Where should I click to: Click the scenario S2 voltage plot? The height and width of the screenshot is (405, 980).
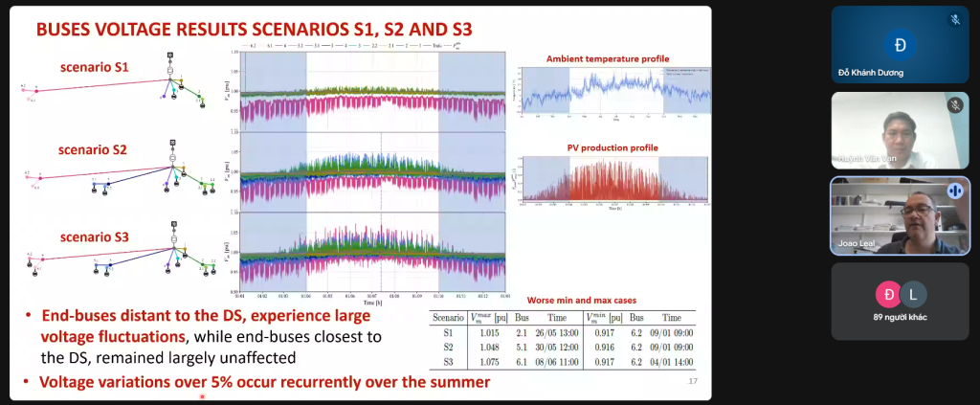[373, 170]
